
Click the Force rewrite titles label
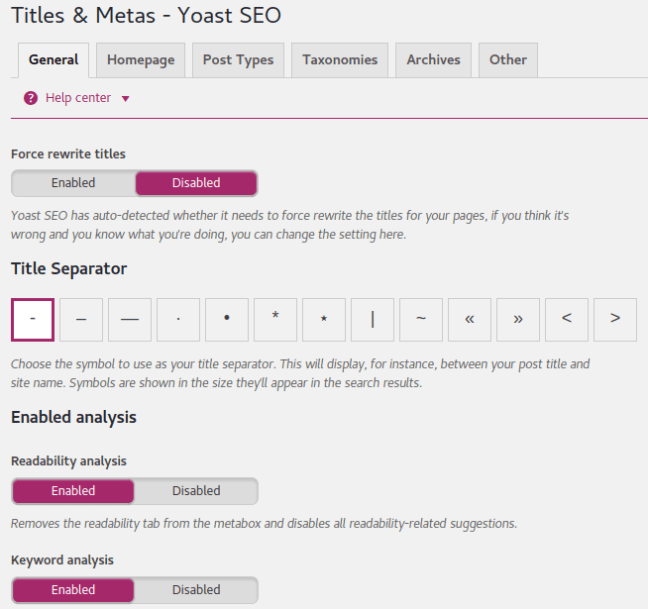click(68, 154)
